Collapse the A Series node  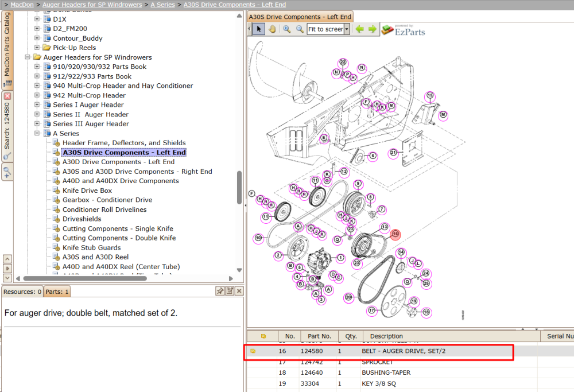click(x=37, y=133)
